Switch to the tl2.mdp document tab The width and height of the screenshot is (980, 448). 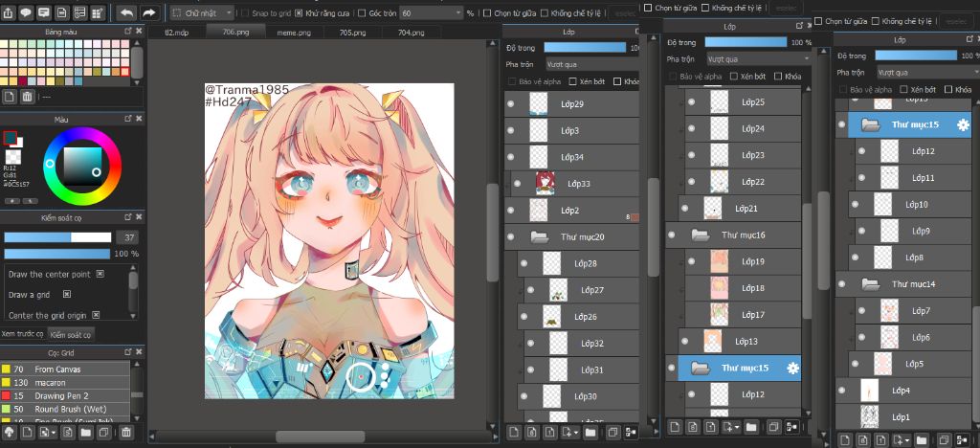pyautogui.click(x=176, y=32)
